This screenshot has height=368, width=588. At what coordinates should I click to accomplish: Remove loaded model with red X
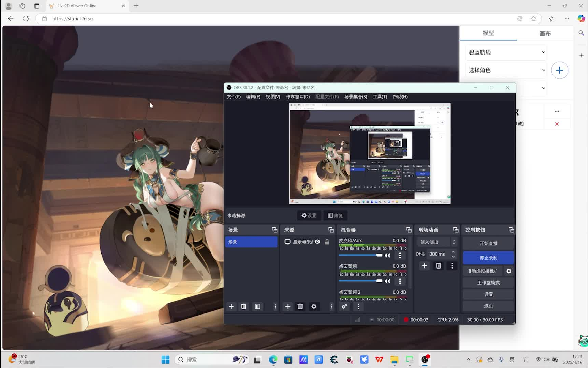(557, 124)
